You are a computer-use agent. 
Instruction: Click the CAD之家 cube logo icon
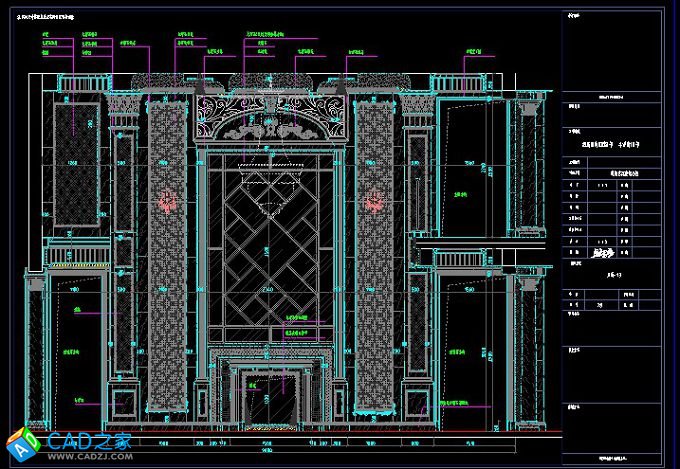pyautogui.click(x=20, y=442)
